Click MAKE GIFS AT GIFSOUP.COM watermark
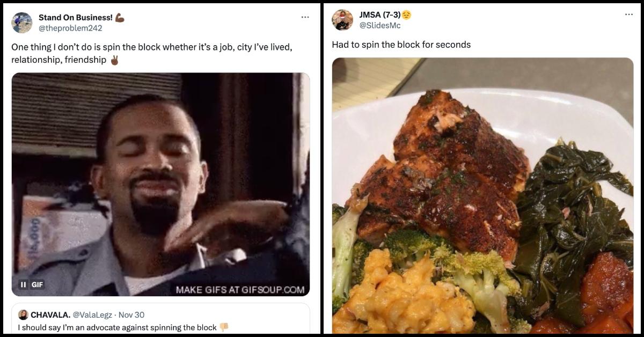The width and height of the screenshot is (644, 337). [240, 290]
